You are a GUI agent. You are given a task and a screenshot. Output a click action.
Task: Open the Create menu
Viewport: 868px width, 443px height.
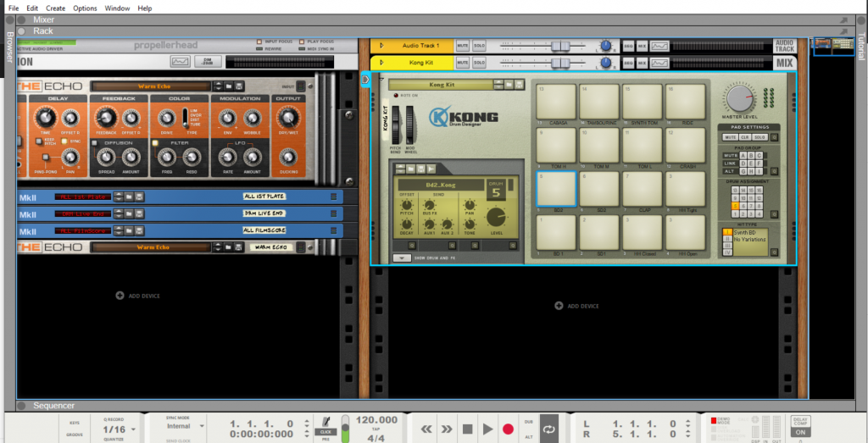[55, 8]
